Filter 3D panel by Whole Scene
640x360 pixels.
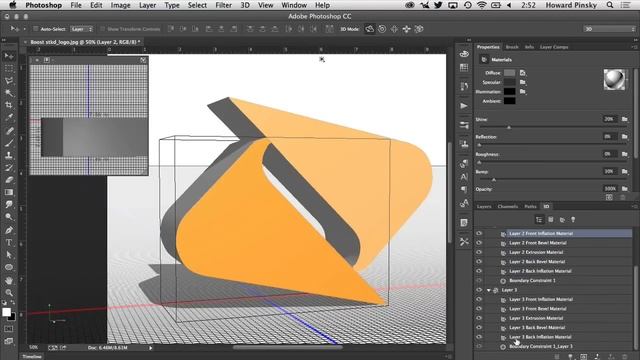[539, 220]
